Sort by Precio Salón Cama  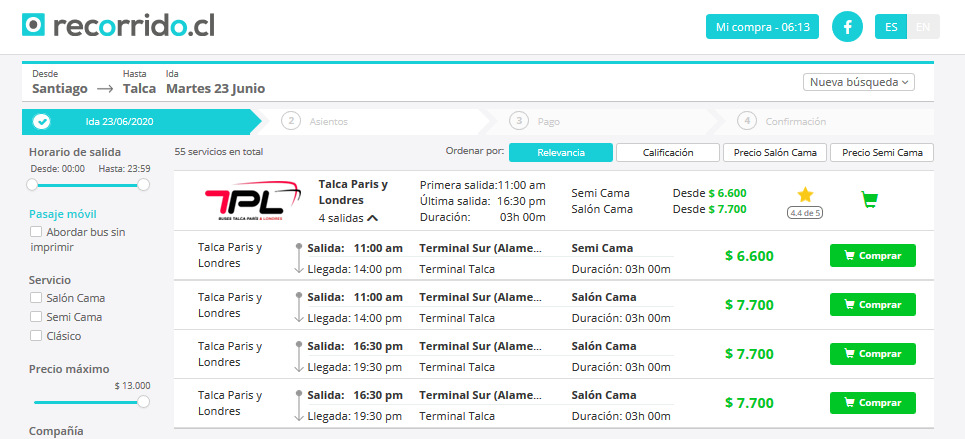[x=775, y=153]
